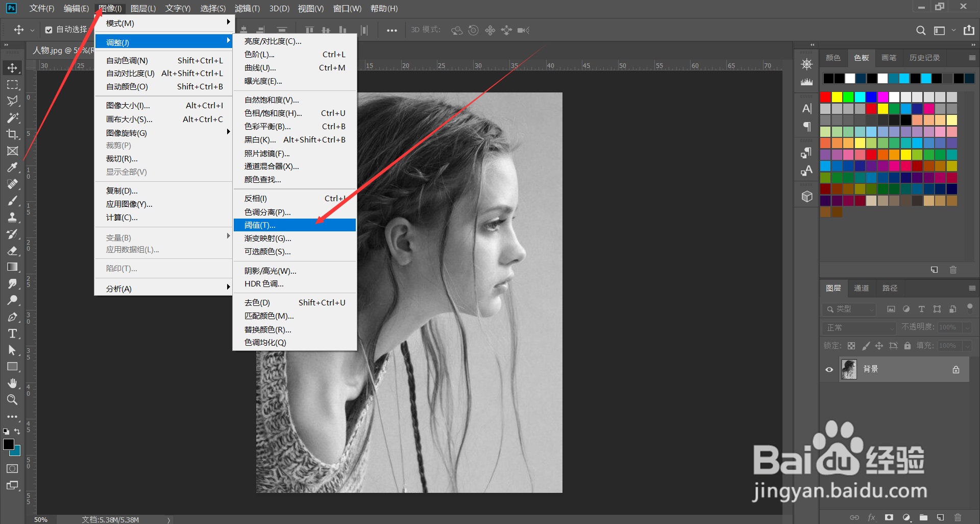
Task: Open the fill dropdown arrow
Action: click(967, 346)
